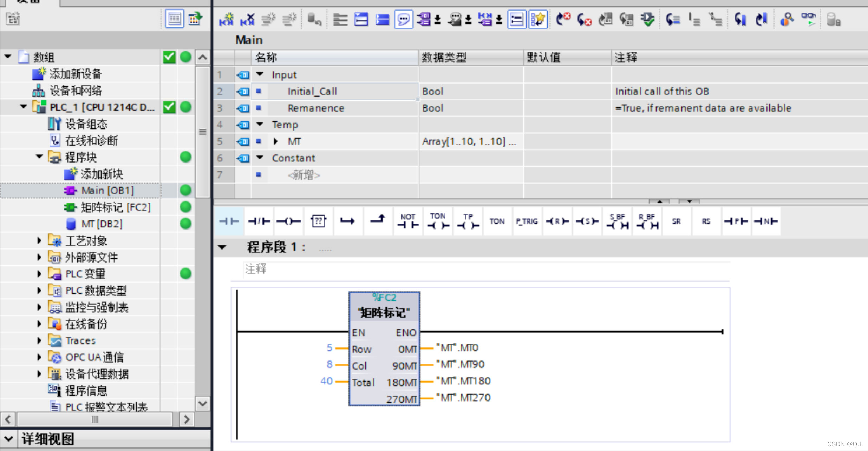Insert a normally open contact

click(229, 221)
